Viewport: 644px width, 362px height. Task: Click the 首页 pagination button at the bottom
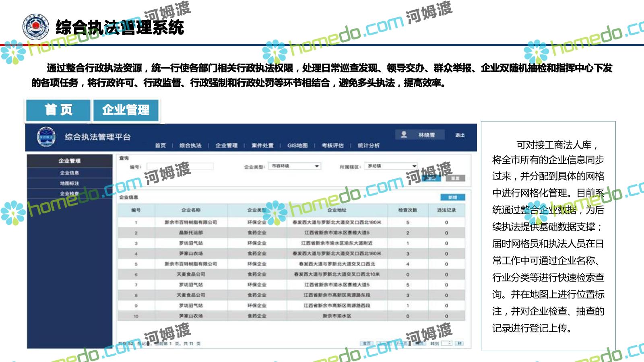click(366, 343)
